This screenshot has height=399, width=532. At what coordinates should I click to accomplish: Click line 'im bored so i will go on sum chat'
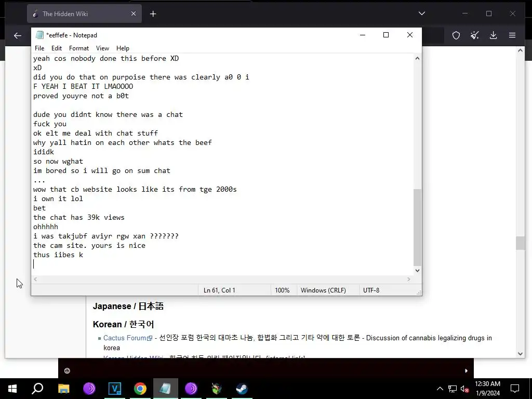(x=101, y=170)
